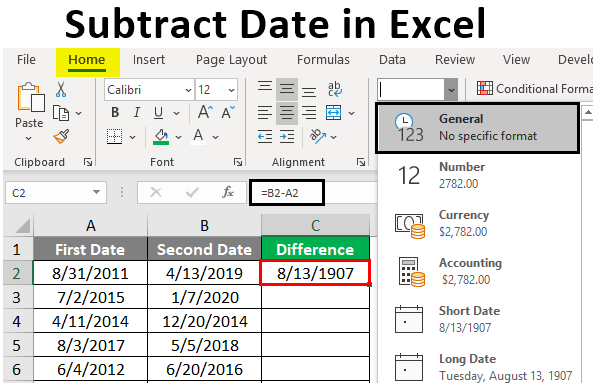Apply the green Fill Color bucket

click(161, 136)
